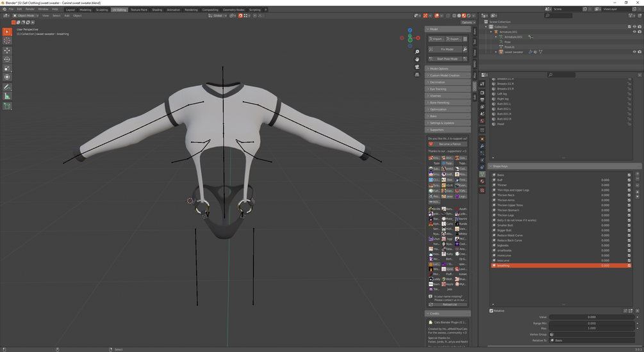Open viewport Options dropdown

(x=468, y=22)
